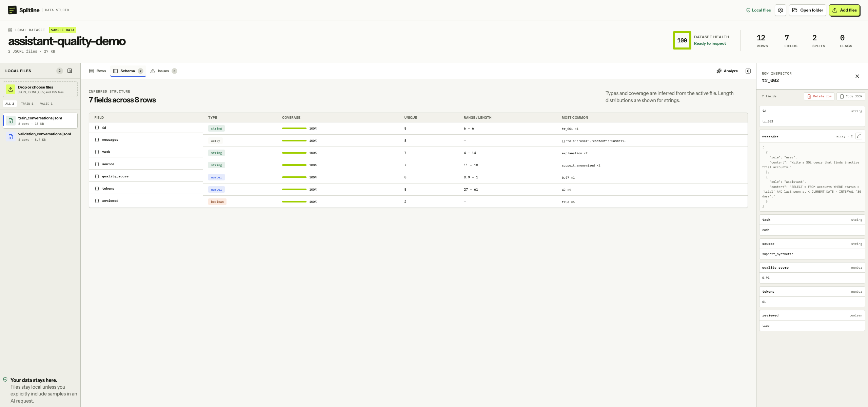Screen dimensions: 868x407
Task: Click the dataset health score 100 box
Action: coord(682,40)
